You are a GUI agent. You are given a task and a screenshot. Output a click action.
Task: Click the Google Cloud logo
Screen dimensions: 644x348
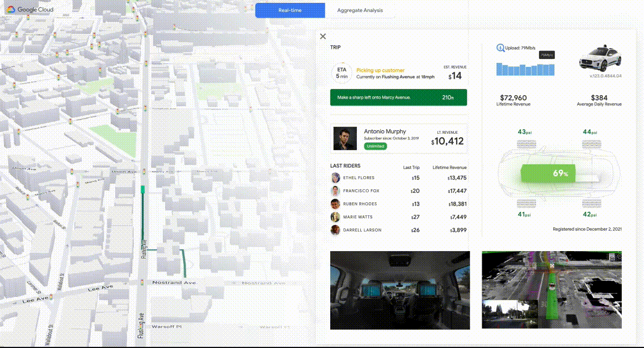pyautogui.click(x=31, y=10)
